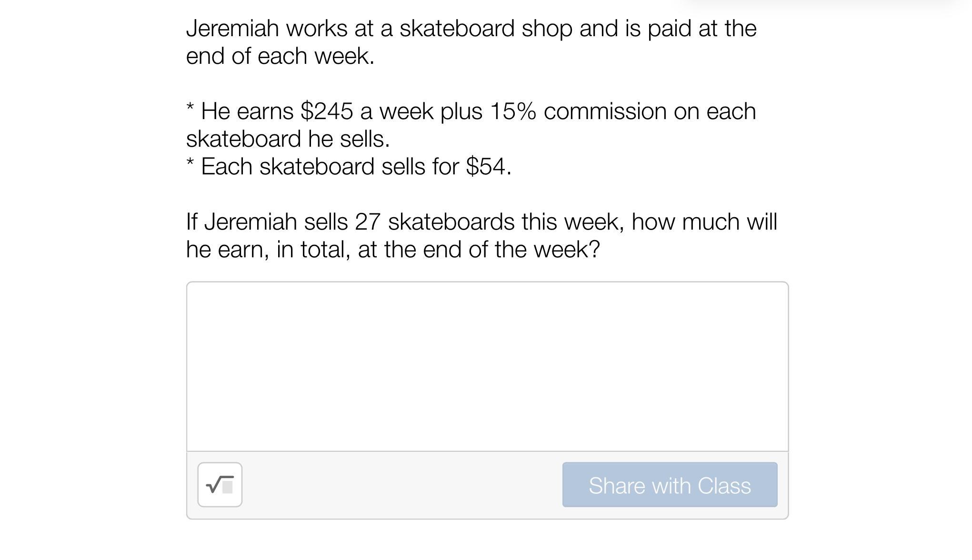Screen dimensions: 972x560
Task: Click the first asterisk bullet before 'He earns'
Action: pyautogui.click(x=190, y=109)
